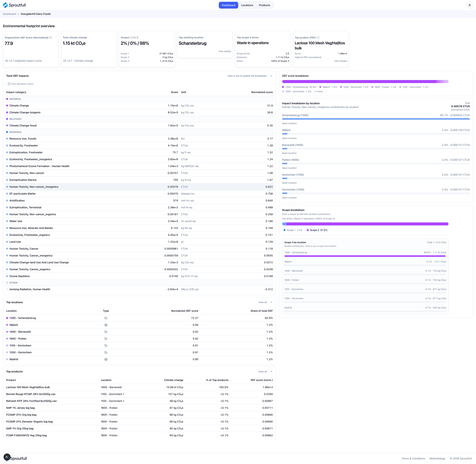Click View Details on the Top product card
This screenshot has width=476, height=464.
click(x=341, y=61)
